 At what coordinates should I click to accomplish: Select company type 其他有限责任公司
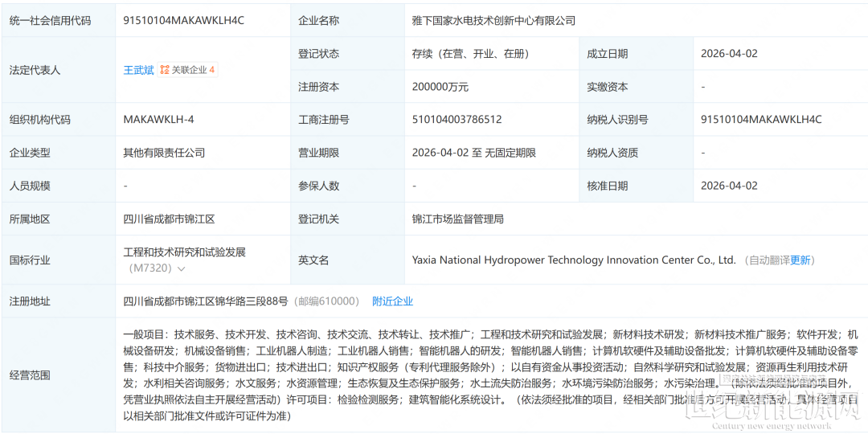pyautogui.click(x=164, y=153)
